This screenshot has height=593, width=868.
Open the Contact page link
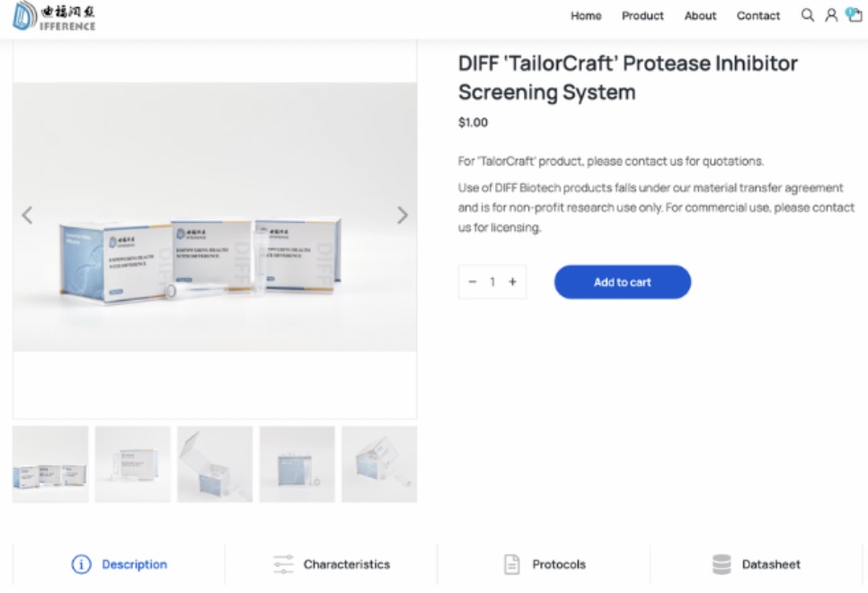click(757, 15)
